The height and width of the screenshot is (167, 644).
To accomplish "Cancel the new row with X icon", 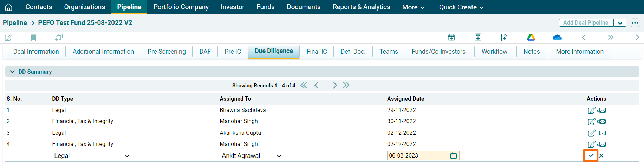I will tap(601, 155).
